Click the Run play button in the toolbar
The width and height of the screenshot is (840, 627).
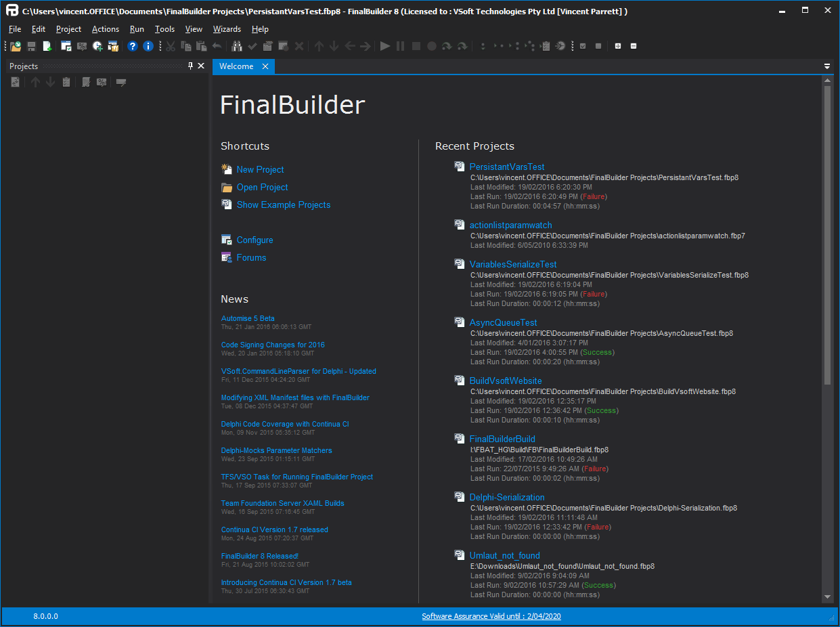[385, 46]
